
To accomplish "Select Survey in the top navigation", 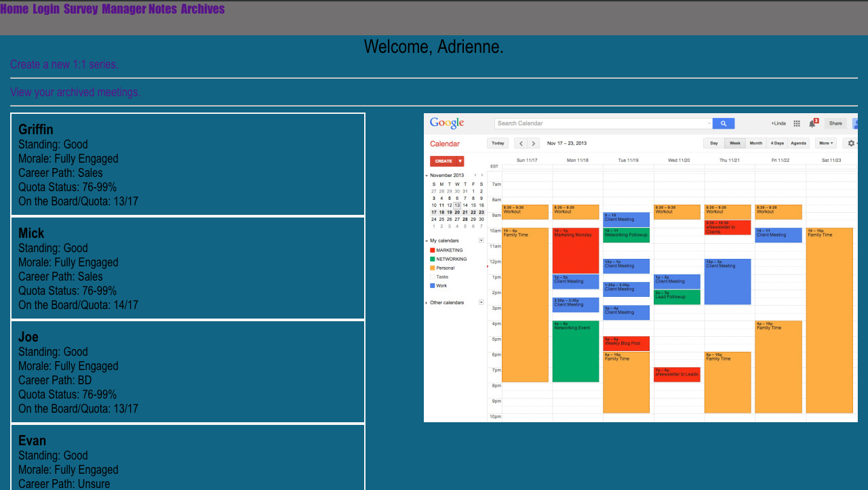I will [x=81, y=9].
